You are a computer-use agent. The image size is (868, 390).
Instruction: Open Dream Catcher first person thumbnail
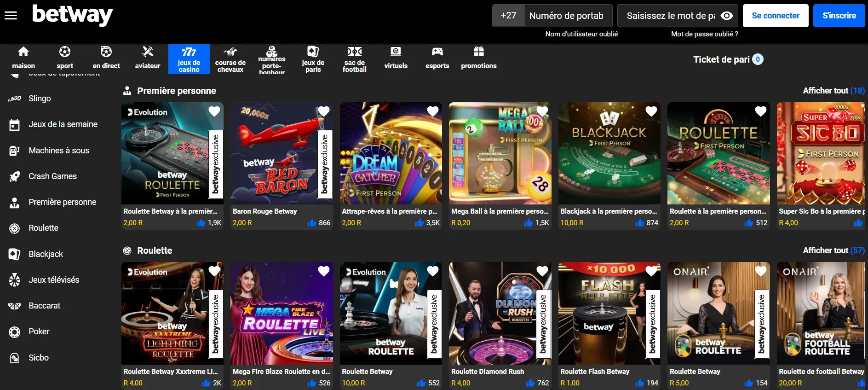click(x=391, y=153)
